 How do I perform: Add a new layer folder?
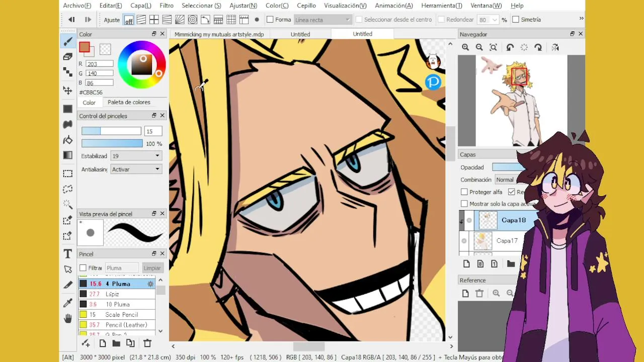[x=511, y=264]
